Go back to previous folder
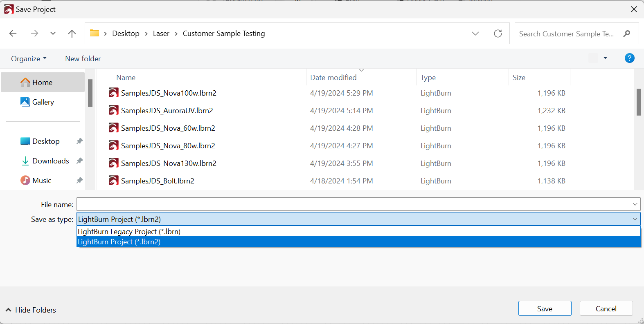 click(x=13, y=34)
